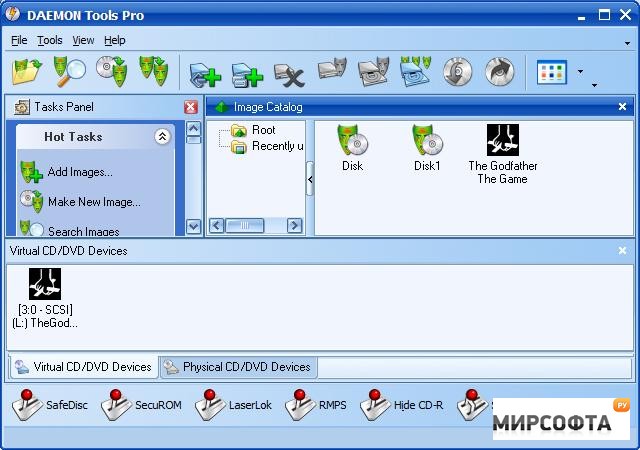The width and height of the screenshot is (640, 450).
Task: Select the Root folder in the tree
Action: [x=263, y=130]
